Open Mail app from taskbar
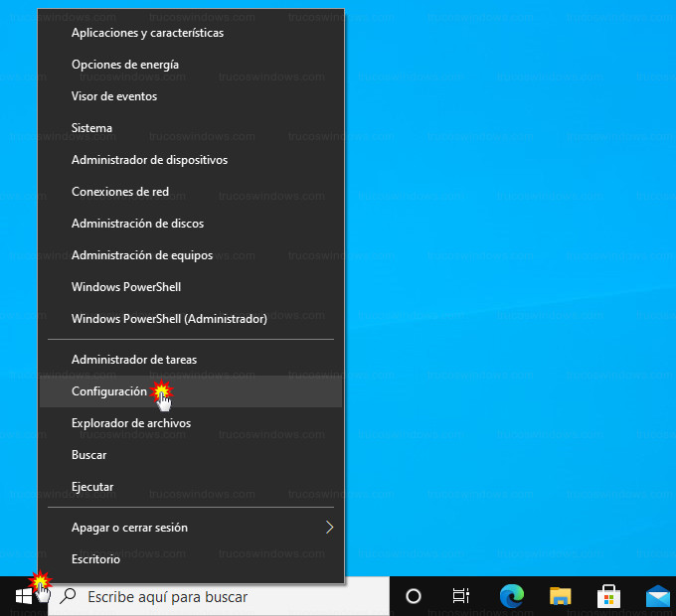This screenshot has width=676, height=616. [x=658, y=596]
